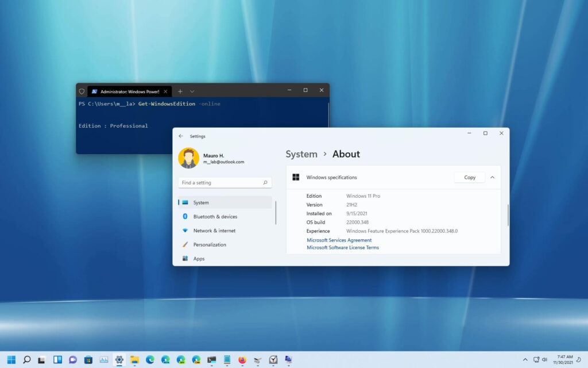Open Network & internet settings
Screen dimensions: 588x368
pyautogui.click(x=225, y=231)
